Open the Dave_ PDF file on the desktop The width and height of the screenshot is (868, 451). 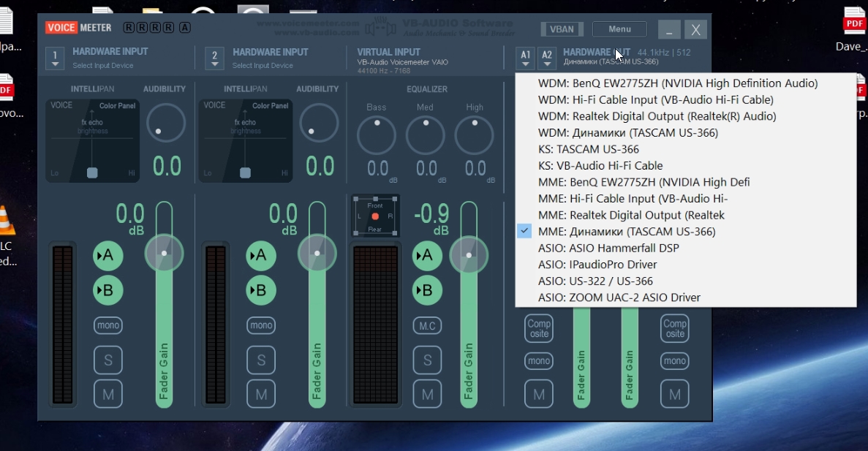pos(852,29)
